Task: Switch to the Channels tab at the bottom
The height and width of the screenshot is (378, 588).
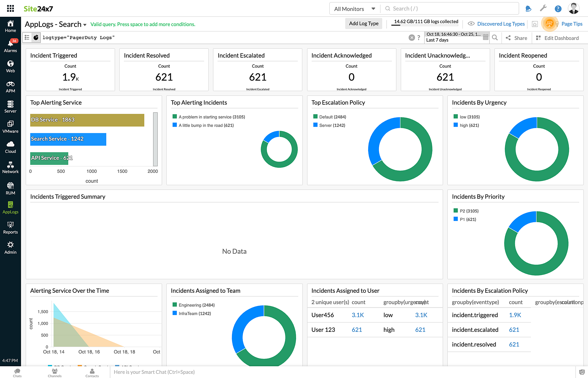Action: 55,372
